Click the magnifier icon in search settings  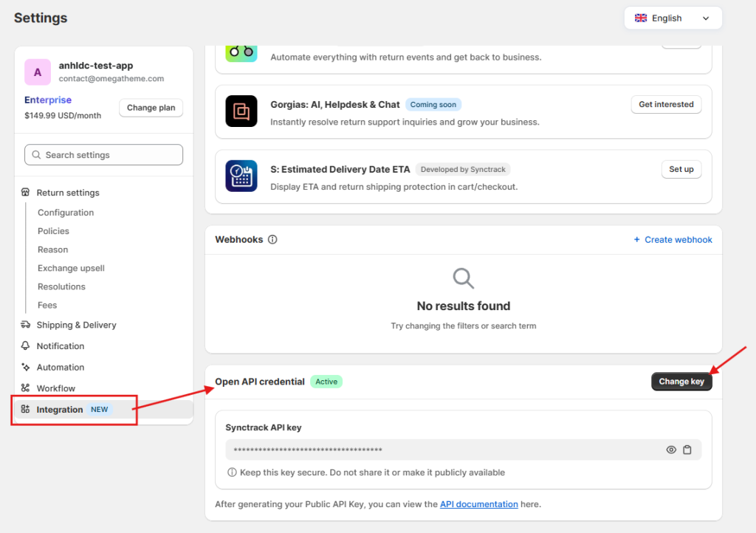pyautogui.click(x=35, y=155)
